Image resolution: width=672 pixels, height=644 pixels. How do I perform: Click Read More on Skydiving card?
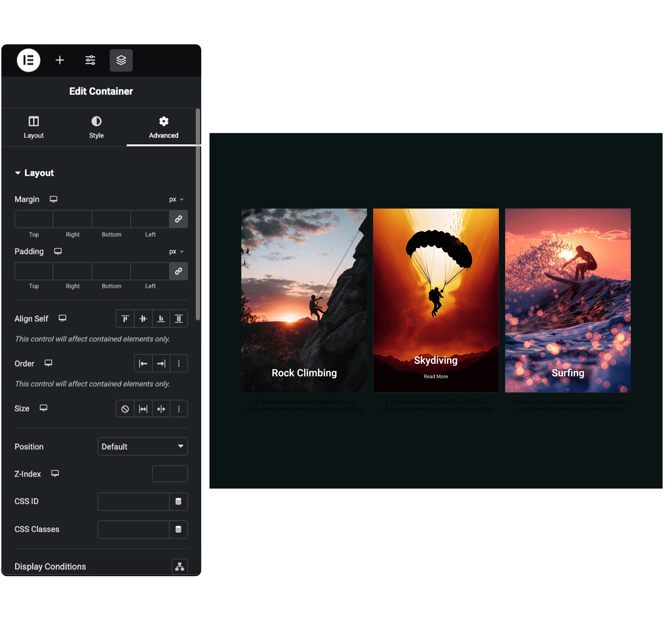point(435,376)
